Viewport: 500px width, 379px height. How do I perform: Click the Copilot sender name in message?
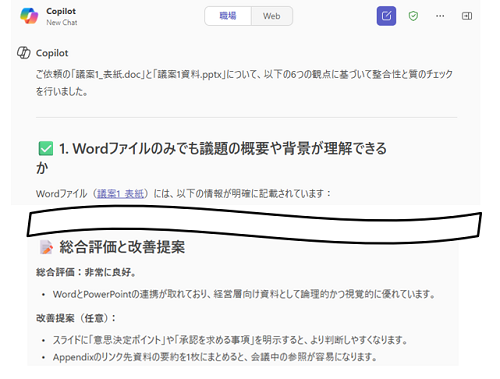(52, 53)
